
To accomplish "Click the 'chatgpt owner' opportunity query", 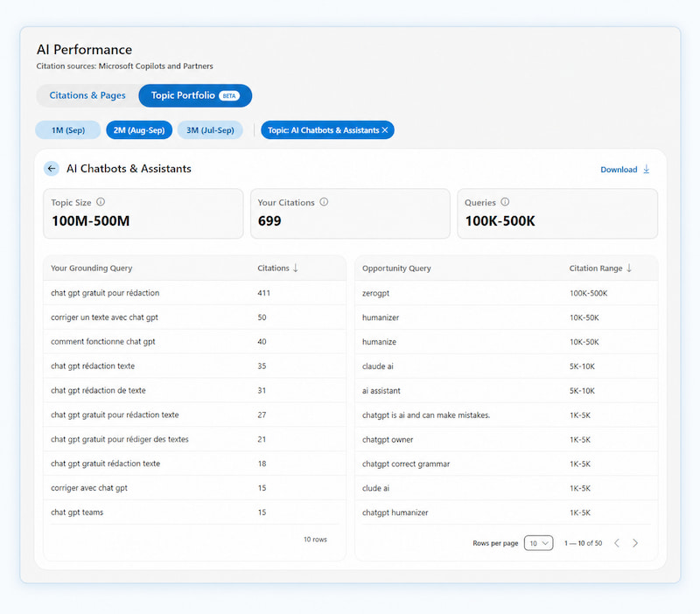I will pyautogui.click(x=388, y=440).
